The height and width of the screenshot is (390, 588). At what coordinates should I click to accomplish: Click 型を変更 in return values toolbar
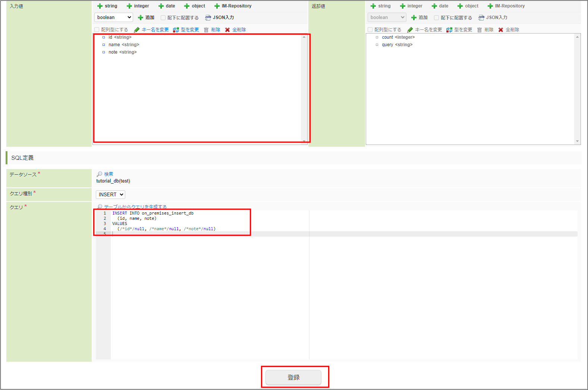[x=459, y=30]
